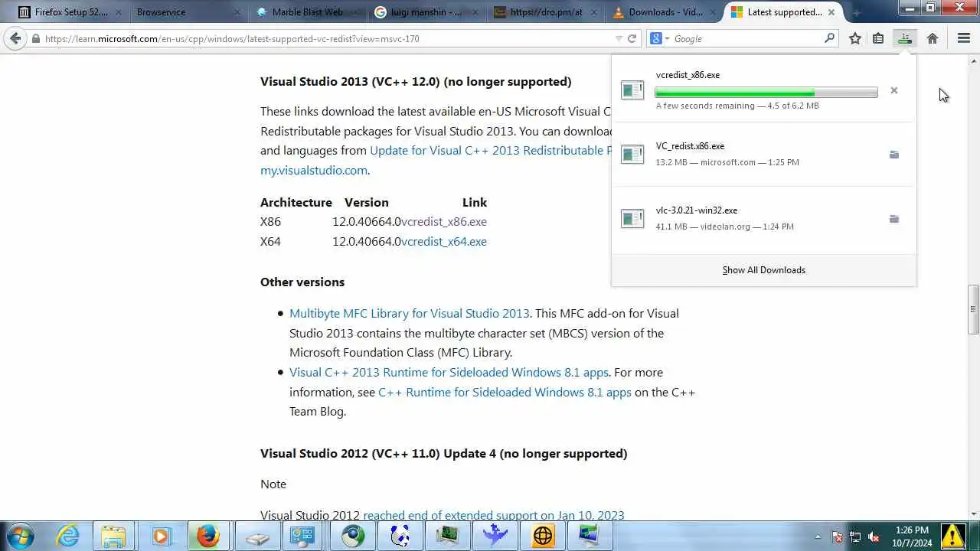The image size is (980, 551).
Task: Open the globe grid taskbar icon
Action: point(543,536)
